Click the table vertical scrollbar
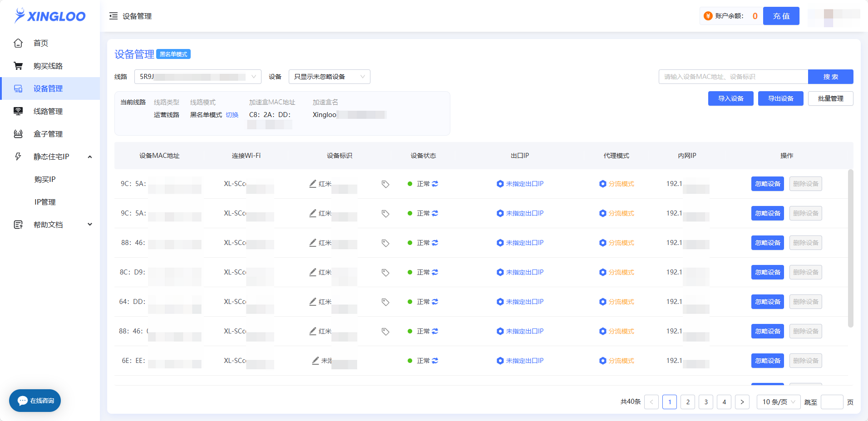868x421 pixels. [x=851, y=248]
